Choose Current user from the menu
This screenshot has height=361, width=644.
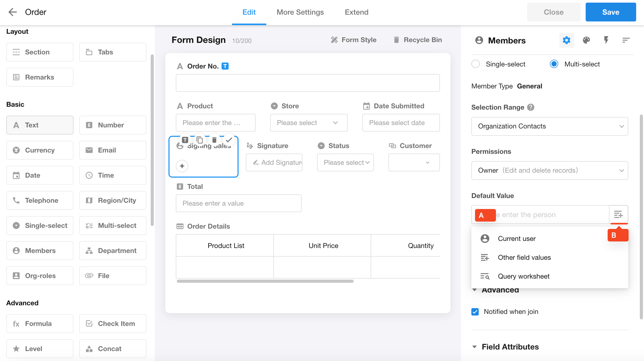click(517, 239)
